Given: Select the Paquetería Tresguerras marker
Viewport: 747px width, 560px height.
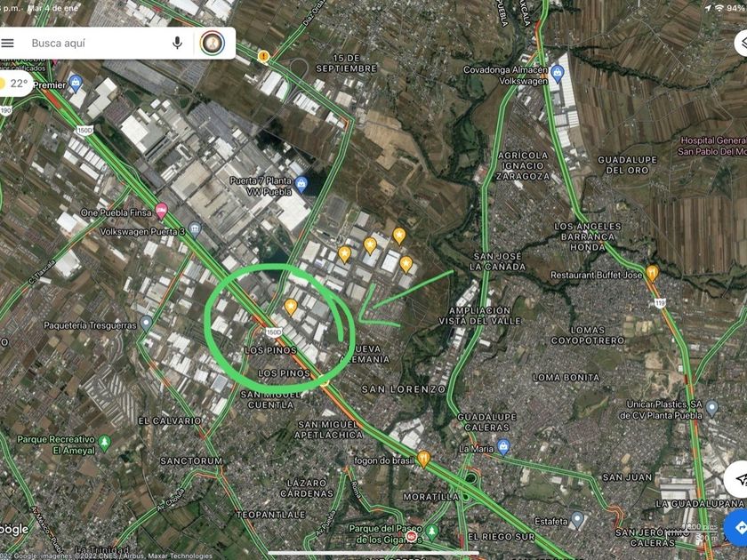Looking at the screenshot, I should (146, 324).
